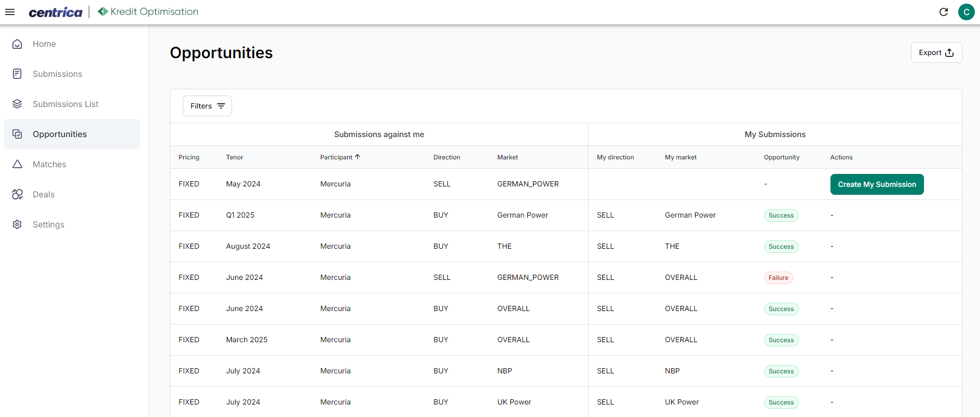Click Success badge in NBP row

click(781, 371)
